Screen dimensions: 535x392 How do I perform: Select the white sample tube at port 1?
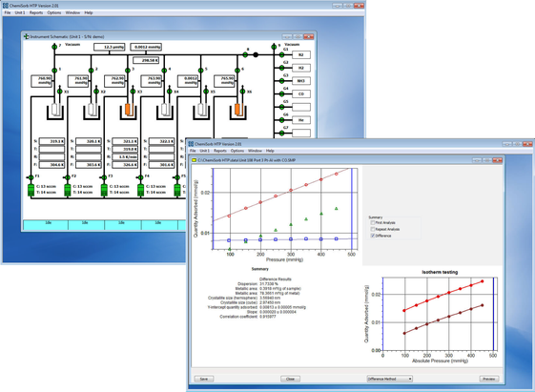coord(55,109)
